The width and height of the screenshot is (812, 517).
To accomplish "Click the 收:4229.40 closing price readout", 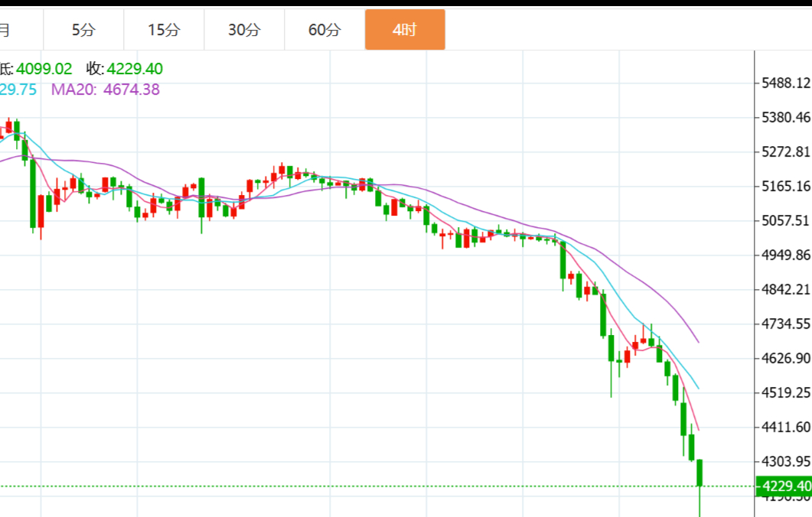I will 124,69.
